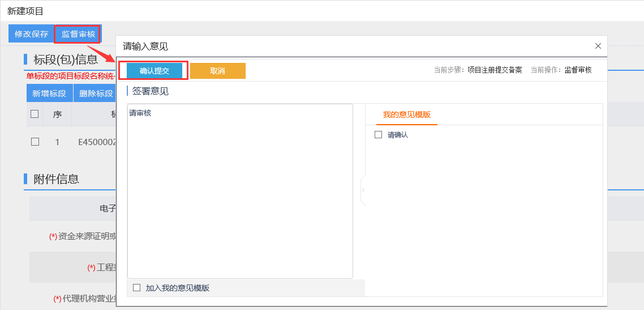The image size is (644, 310).
Task: Click the 删除标段 button
Action: (96, 94)
